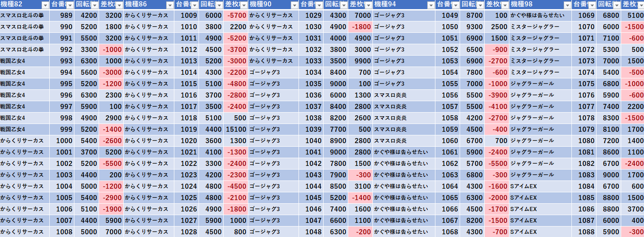Click the 9300 rotation count cell

point(472,27)
